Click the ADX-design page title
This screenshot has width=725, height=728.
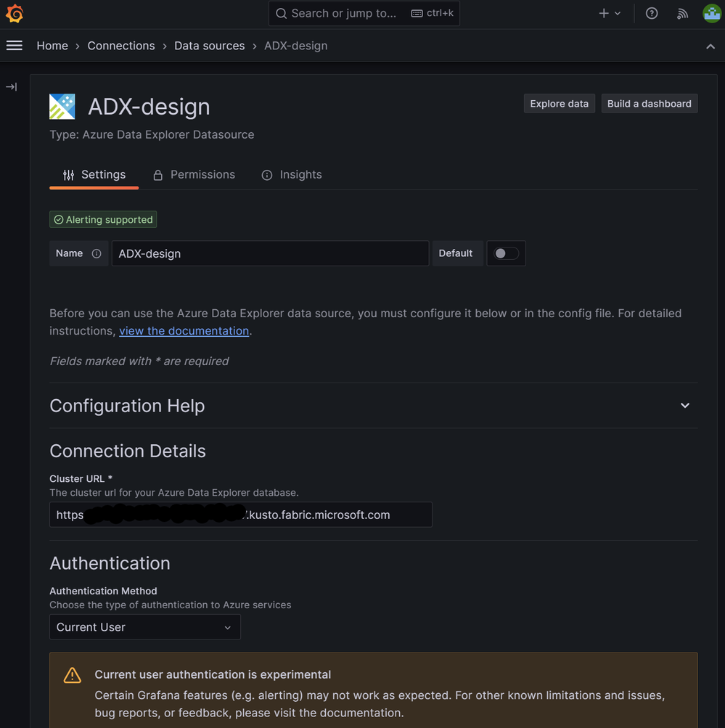click(149, 107)
